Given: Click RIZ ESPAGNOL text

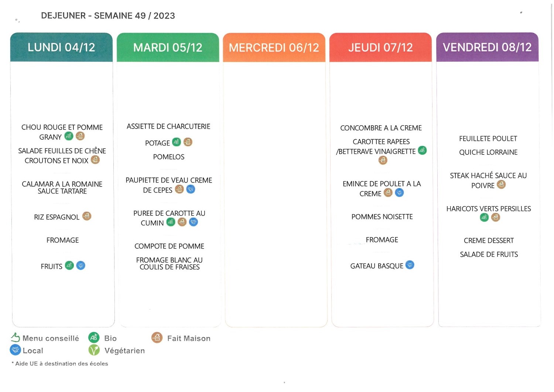Looking at the screenshot, I should [x=57, y=217].
